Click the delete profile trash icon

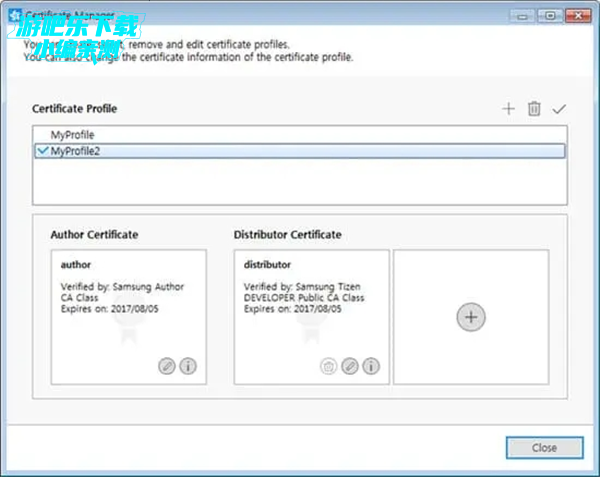coord(534,109)
